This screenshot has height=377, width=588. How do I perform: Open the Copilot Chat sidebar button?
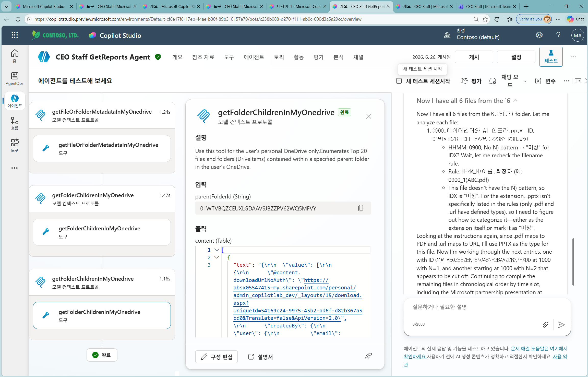[x=575, y=19]
